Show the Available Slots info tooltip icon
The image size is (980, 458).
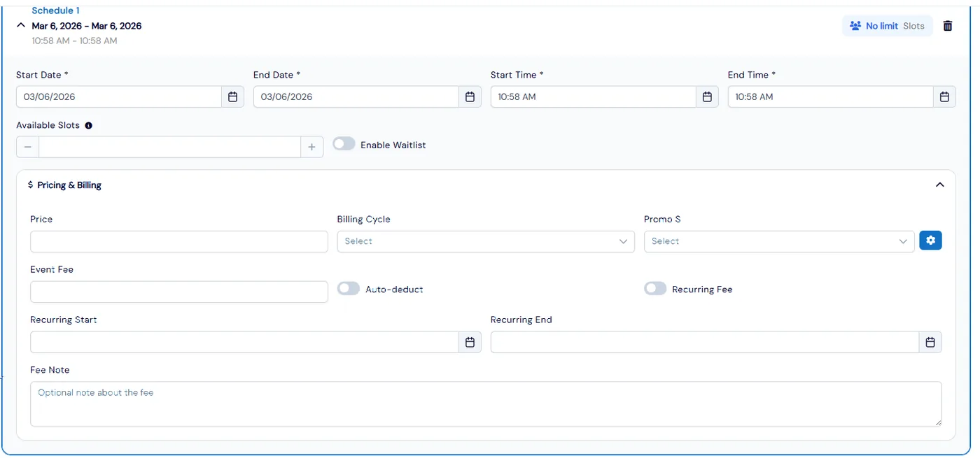(x=88, y=126)
